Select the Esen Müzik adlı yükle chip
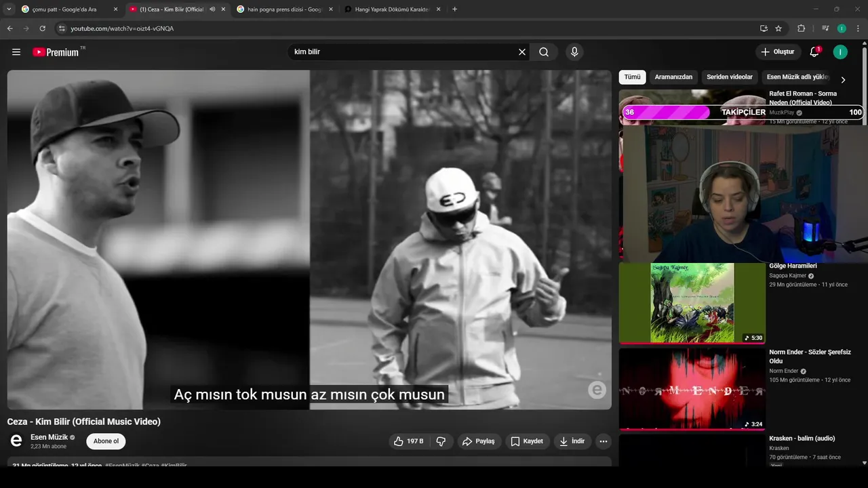This screenshot has width=868, height=488. coord(797,77)
